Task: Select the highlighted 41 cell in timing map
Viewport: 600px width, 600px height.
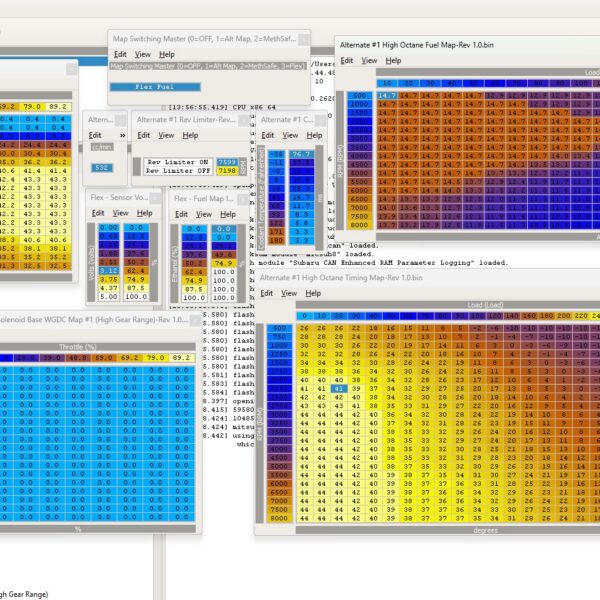Action: [339, 389]
